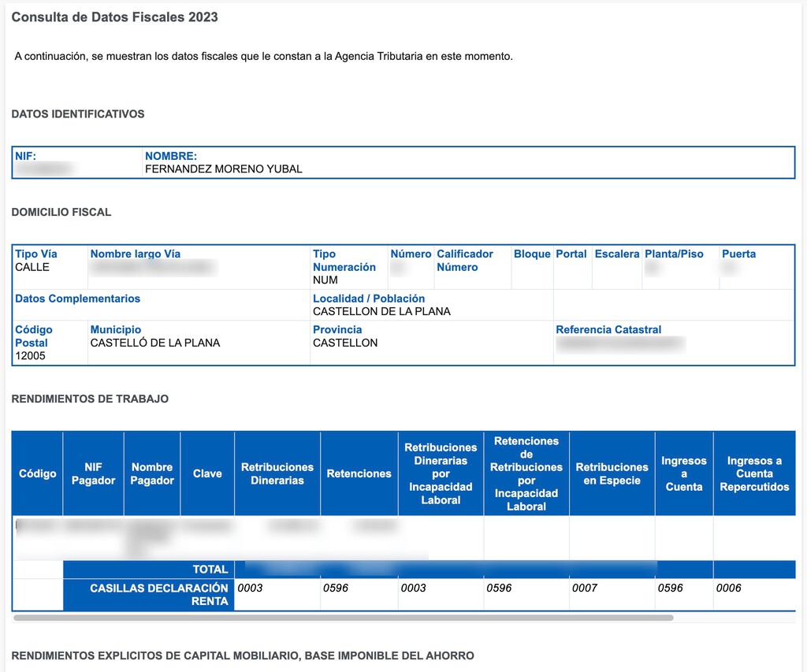The width and height of the screenshot is (807, 672).
Task: Click the "Tipo Numeración" field label
Action: 344,260
